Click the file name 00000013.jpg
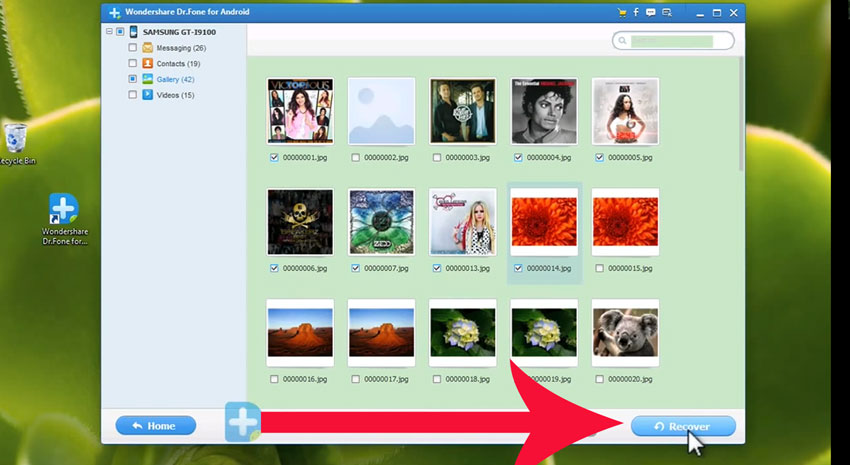This screenshot has width=850, height=465. (468, 268)
